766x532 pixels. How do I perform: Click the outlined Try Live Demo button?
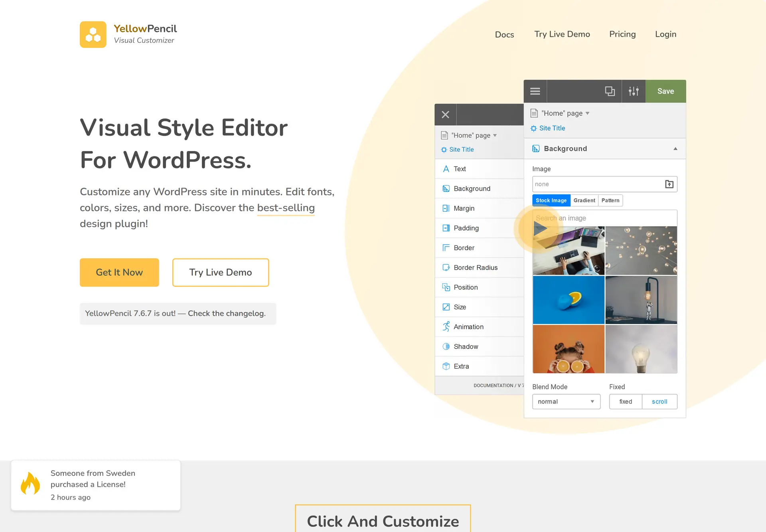click(221, 272)
